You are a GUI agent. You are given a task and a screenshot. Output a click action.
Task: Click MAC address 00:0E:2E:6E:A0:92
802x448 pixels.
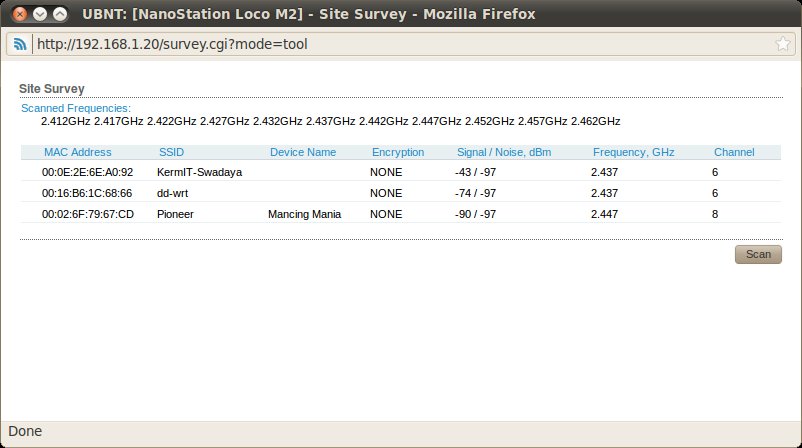(x=87, y=172)
